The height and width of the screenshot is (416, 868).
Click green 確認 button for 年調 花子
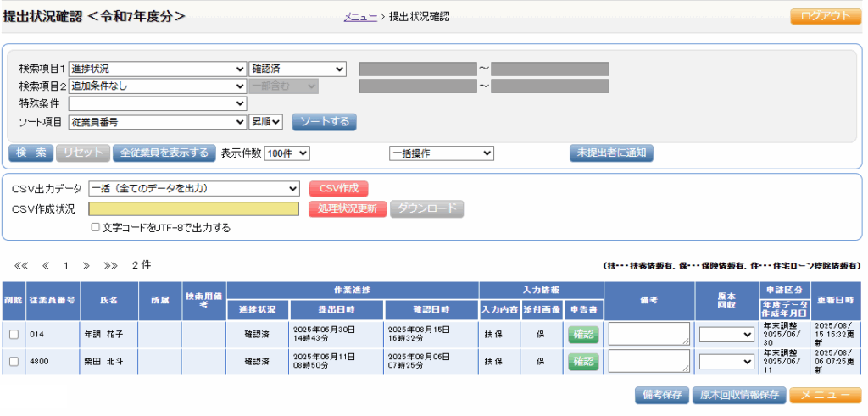(x=583, y=335)
